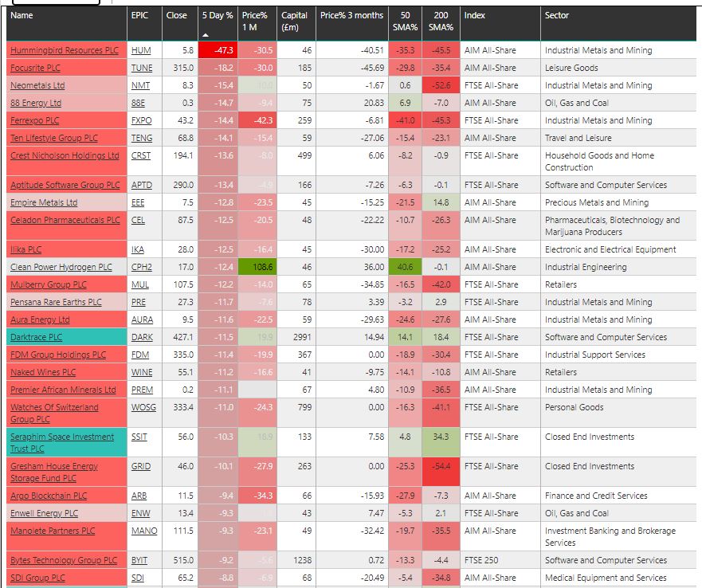Viewport: 702px width, 588px height.
Task: Click the FXPO ticker link
Action: [141, 120]
